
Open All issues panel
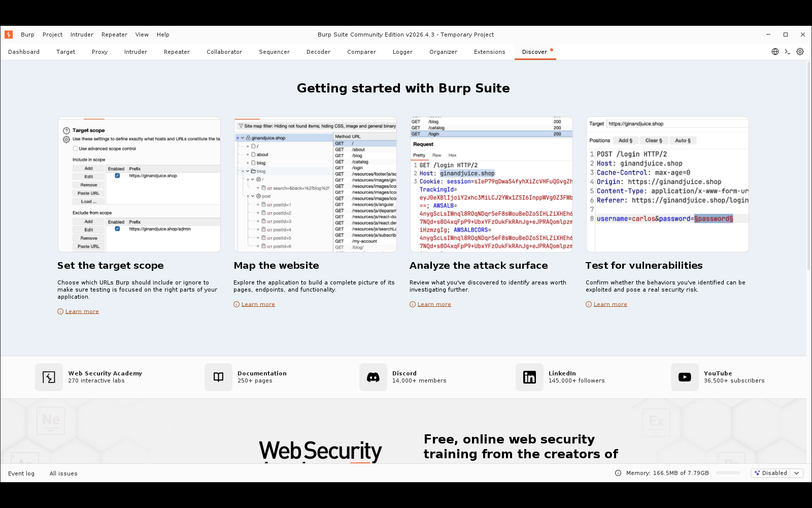63,473
